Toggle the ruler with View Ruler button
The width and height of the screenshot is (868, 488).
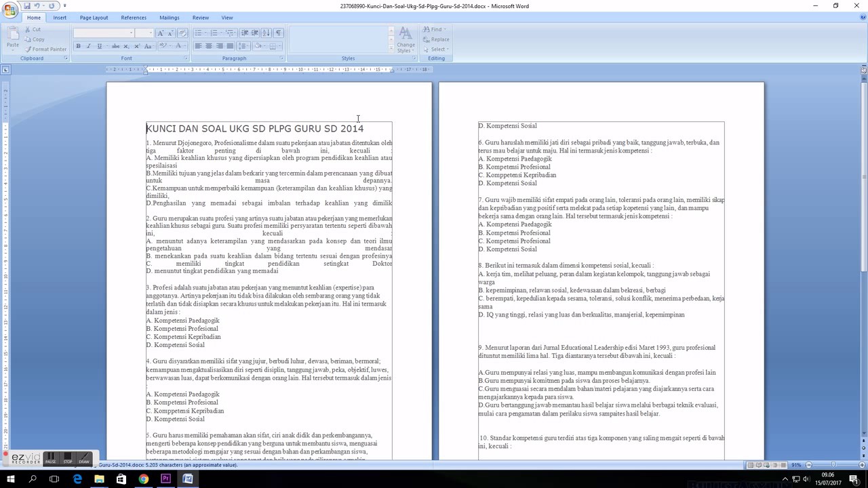(863, 69)
